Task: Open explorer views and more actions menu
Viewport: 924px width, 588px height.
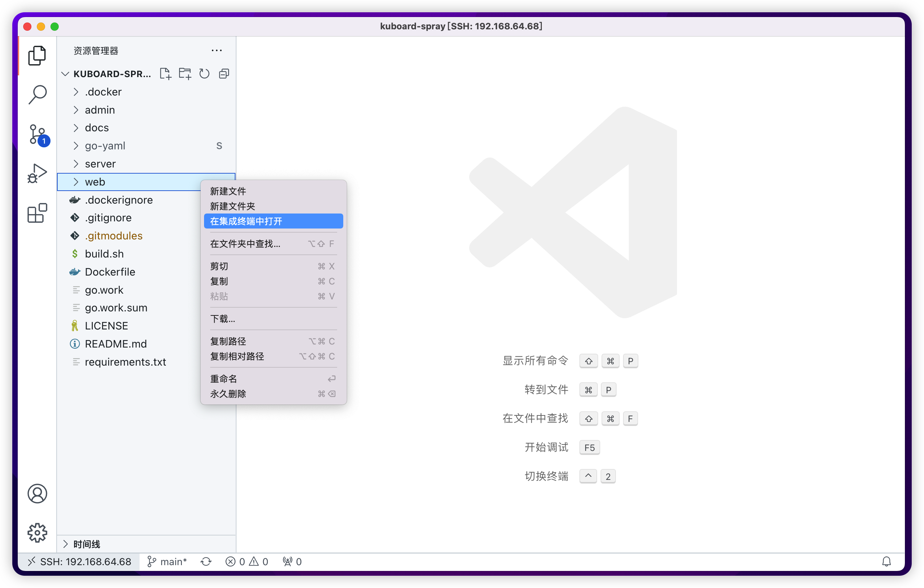Action: 217,50
